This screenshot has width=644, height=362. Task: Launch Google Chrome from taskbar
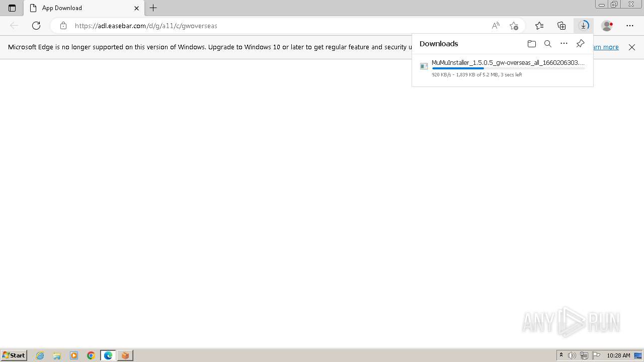[91, 355]
